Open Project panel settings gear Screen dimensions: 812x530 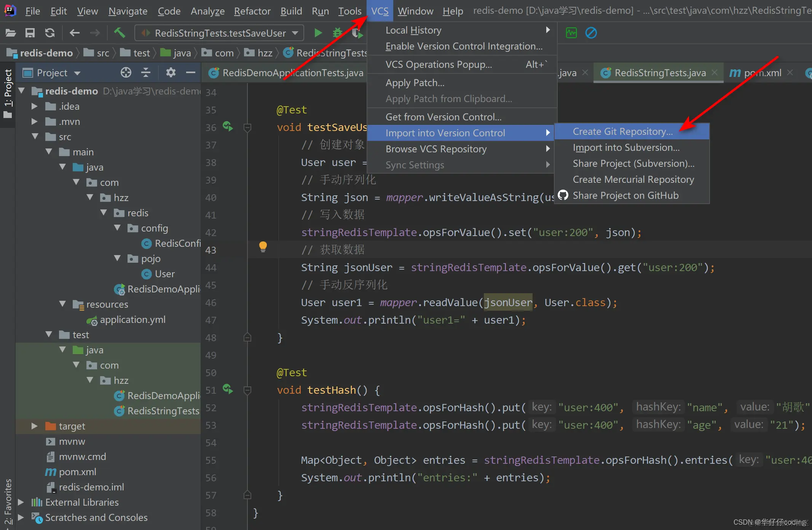pos(171,72)
